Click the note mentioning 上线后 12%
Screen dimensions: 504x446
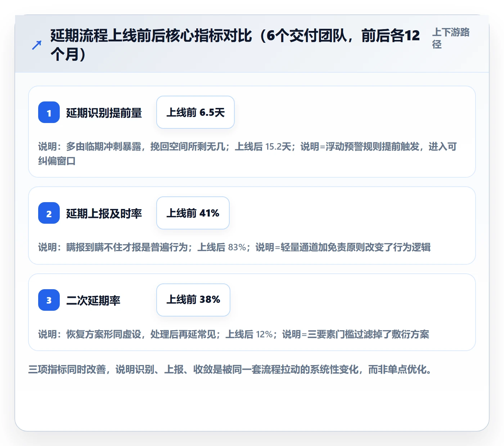pos(234,334)
